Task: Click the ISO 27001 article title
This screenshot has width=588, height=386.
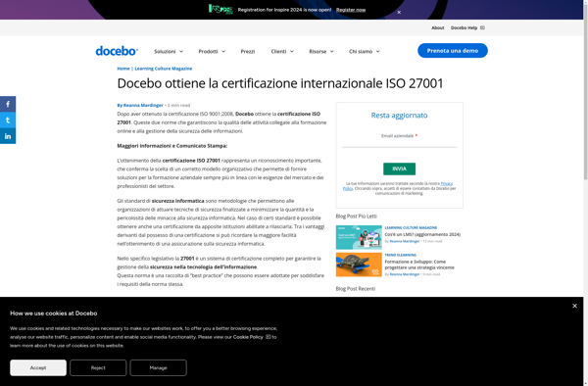Action: click(x=280, y=83)
